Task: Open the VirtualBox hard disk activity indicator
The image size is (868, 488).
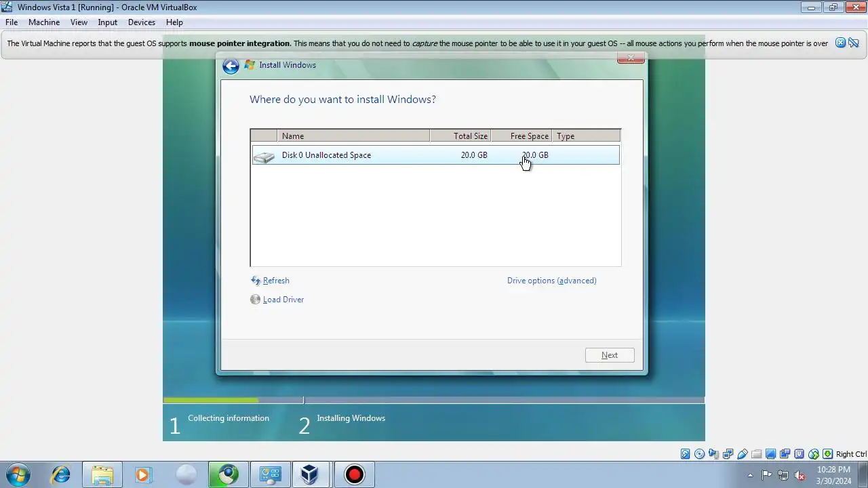Action: [x=685, y=454]
